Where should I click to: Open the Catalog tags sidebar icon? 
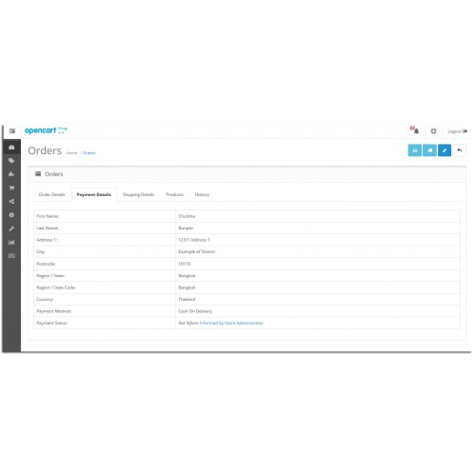[11, 161]
